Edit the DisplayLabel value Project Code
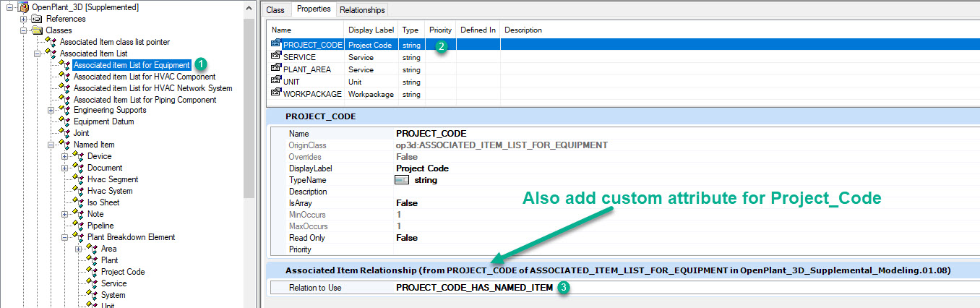 [x=685, y=168]
